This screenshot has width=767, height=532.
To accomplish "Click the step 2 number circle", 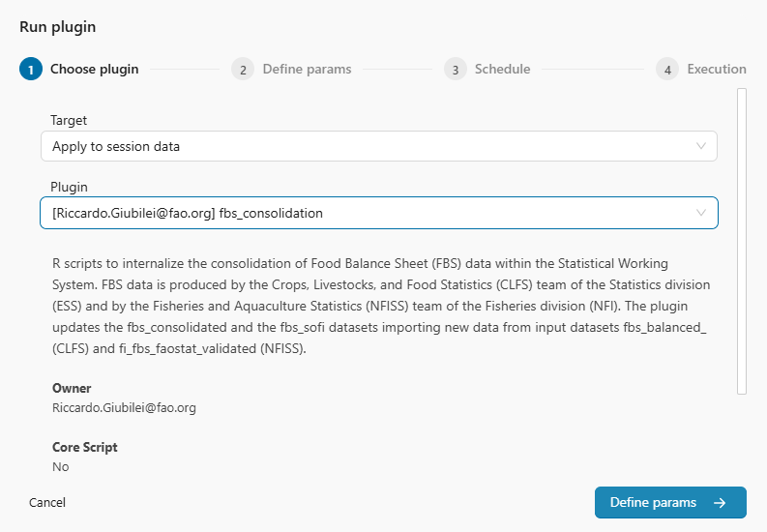I will [243, 69].
